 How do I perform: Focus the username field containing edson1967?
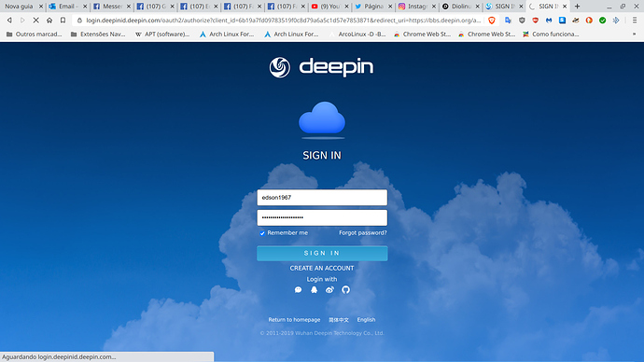[x=322, y=198]
